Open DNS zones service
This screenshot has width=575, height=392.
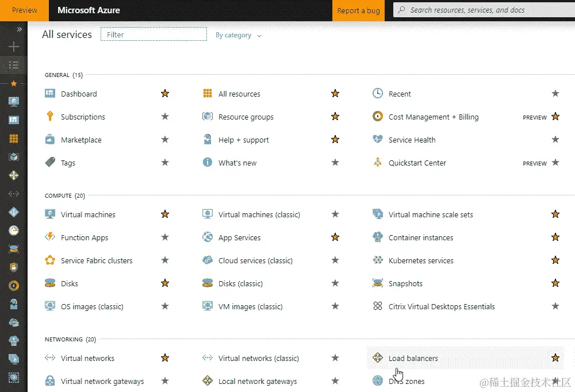coord(407,381)
